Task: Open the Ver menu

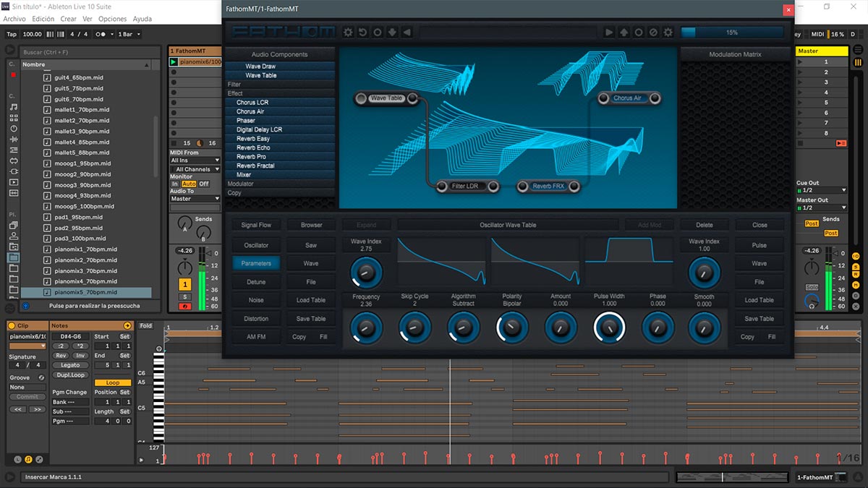Action: click(88, 19)
